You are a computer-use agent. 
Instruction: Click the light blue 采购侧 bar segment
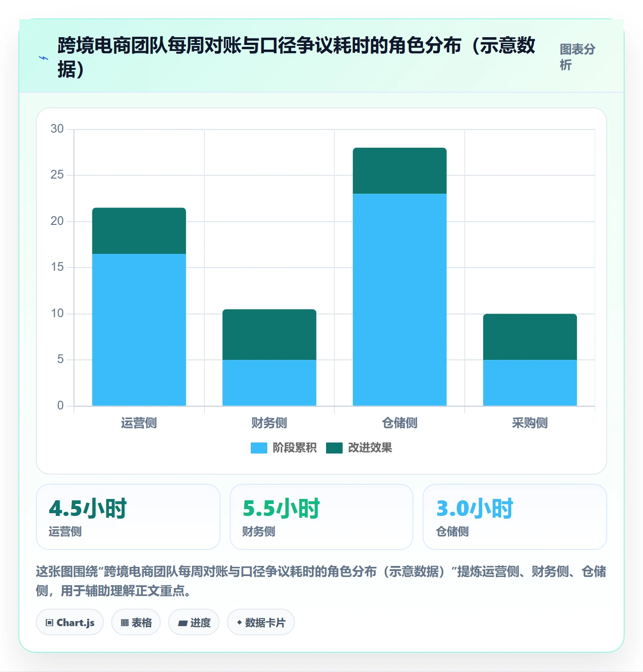[x=530, y=383]
